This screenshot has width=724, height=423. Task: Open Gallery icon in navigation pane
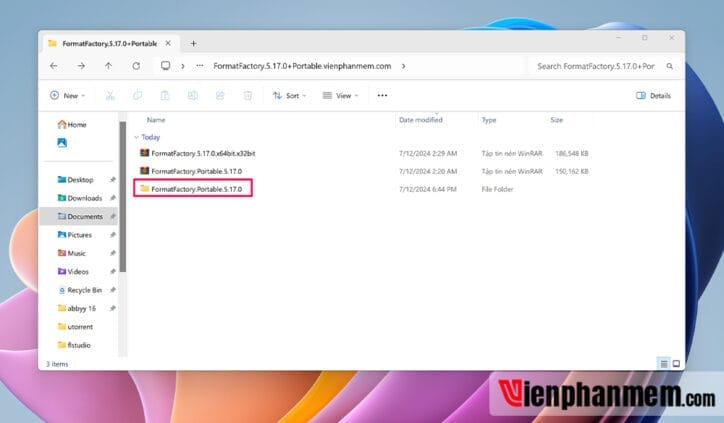coord(62,143)
